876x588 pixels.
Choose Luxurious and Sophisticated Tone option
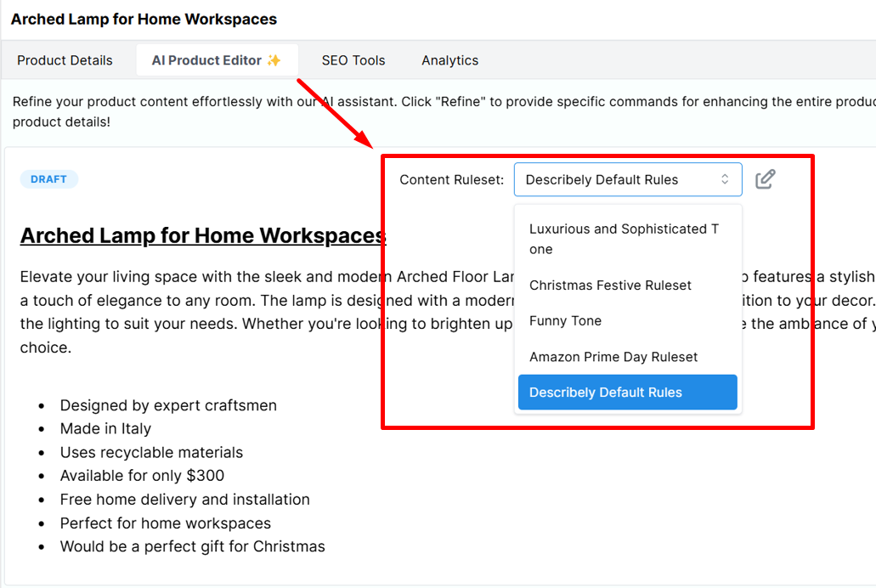point(628,240)
